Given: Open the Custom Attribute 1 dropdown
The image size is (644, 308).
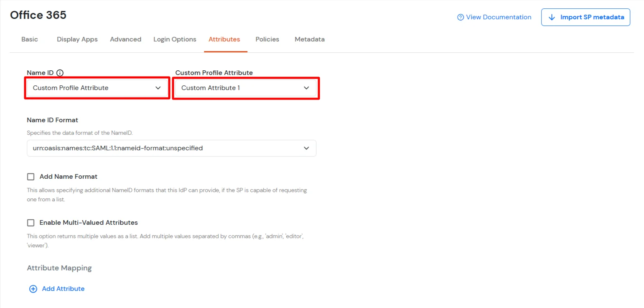Looking at the screenshot, I should [x=246, y=88].
